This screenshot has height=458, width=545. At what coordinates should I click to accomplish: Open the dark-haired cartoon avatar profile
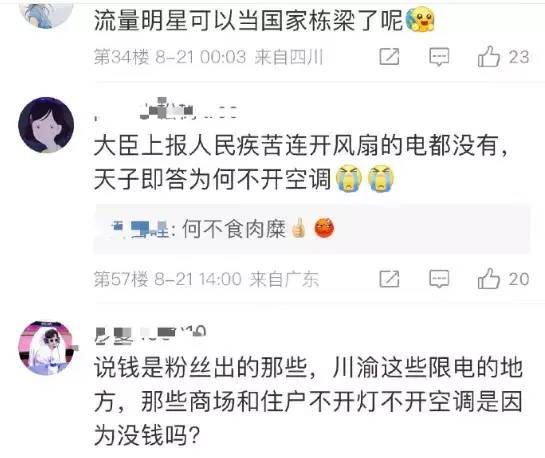46,125
